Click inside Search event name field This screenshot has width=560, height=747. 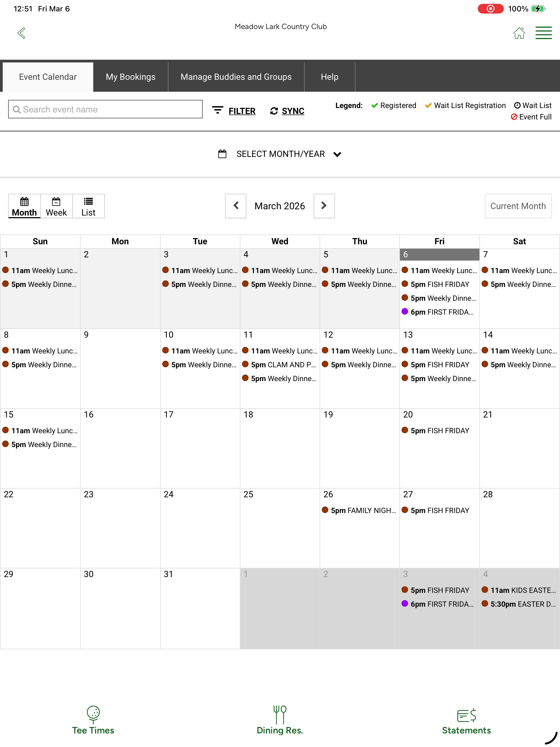pos(105,109)
